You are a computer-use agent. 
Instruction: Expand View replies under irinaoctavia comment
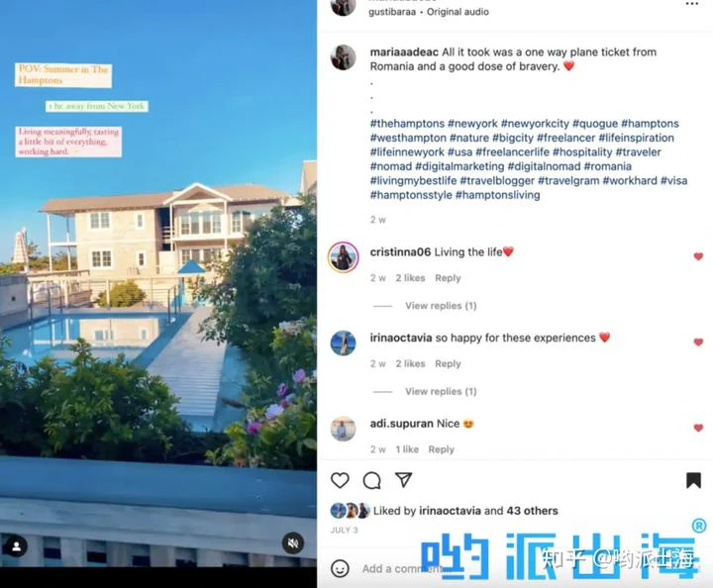[441, 391]
